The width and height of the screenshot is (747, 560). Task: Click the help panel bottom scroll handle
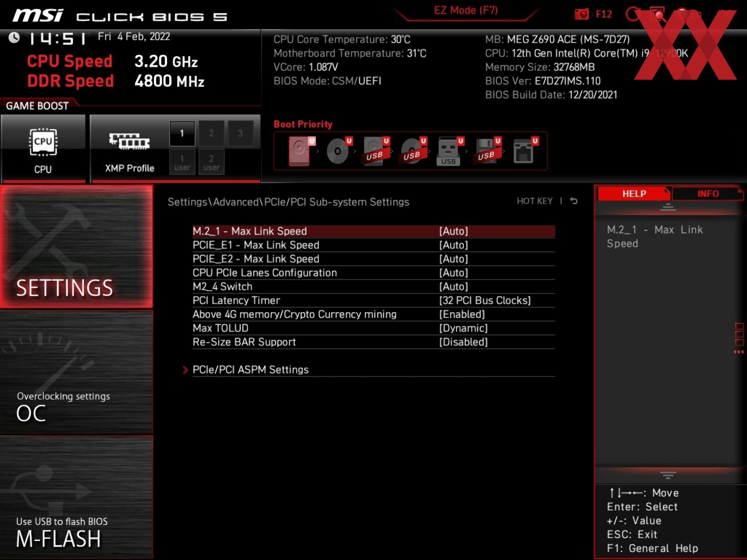668,475
